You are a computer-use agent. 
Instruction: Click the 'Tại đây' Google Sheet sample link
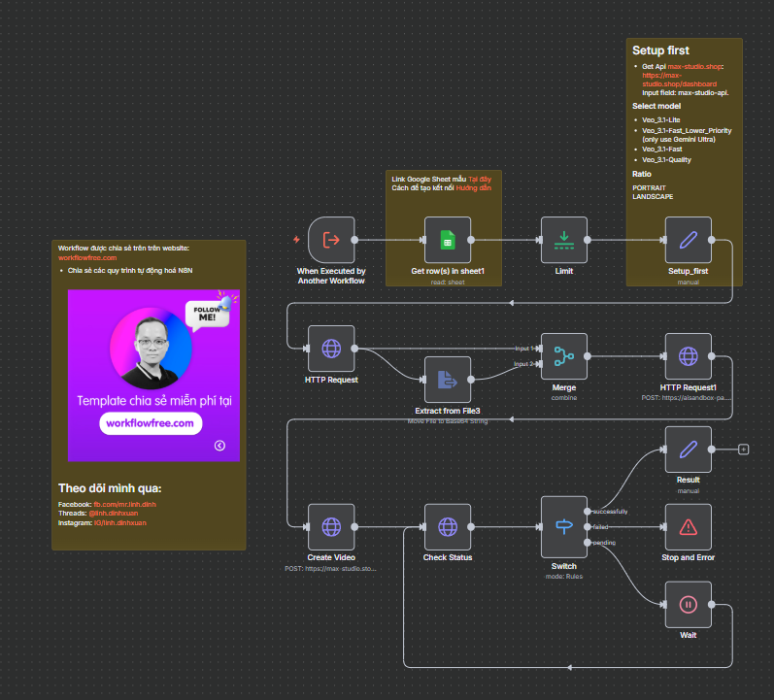coord(480,180)
